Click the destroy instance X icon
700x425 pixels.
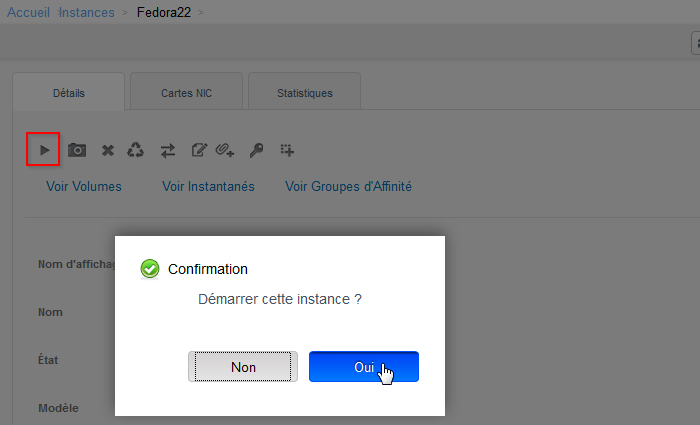[107, 150]
